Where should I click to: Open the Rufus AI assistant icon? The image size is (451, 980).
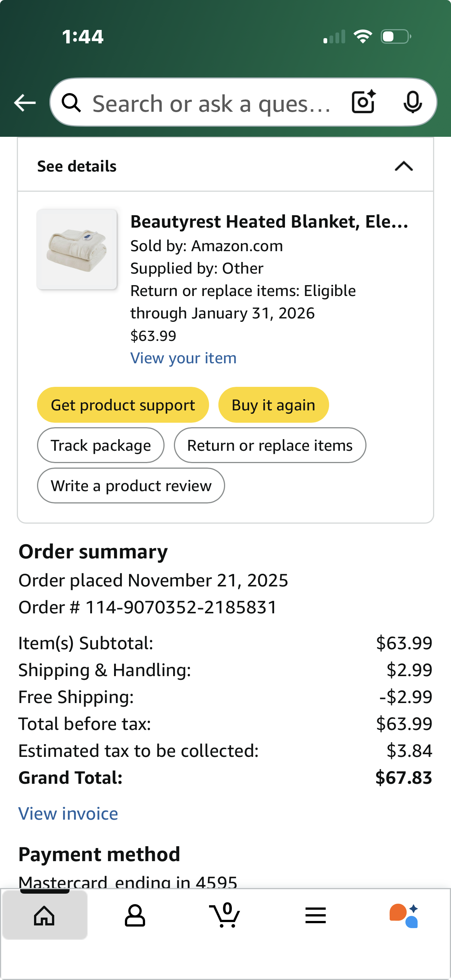[x=404, y=915]
